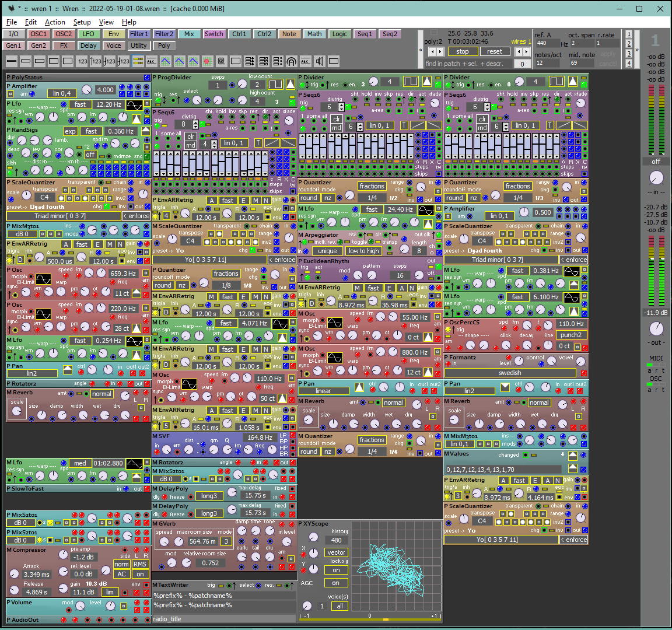Image resolution: width=672 pixels, height=630 pixels.
Task: Open the 'swedish' vowel selector in Formant2
Action: [x=510, y=373]
